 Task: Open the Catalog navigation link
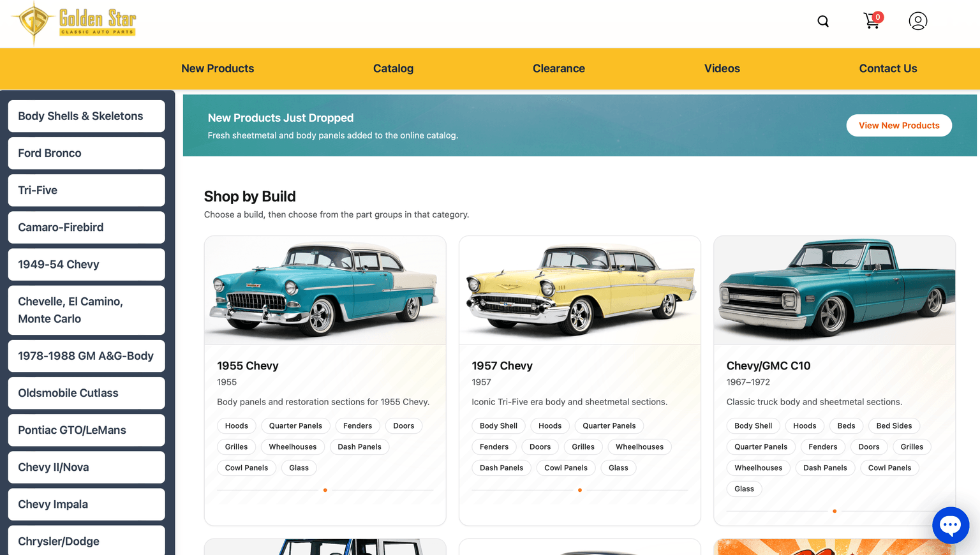(x=393, y=68)
